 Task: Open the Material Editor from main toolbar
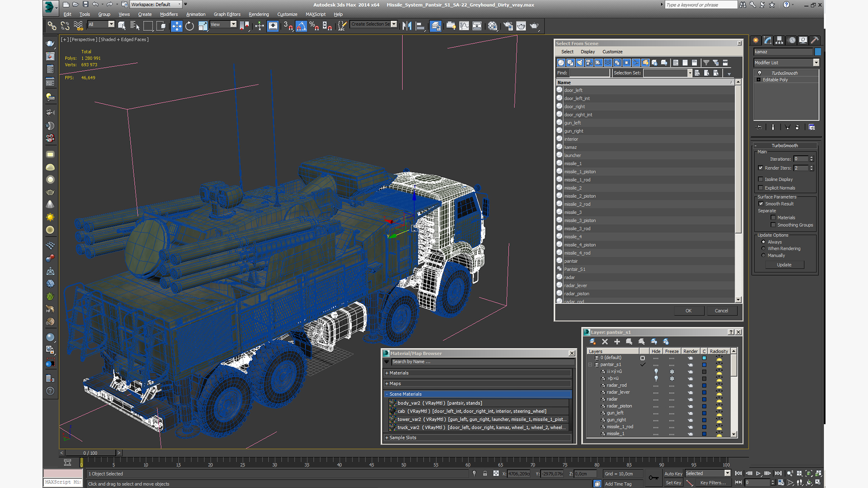[x=492, y=26]
